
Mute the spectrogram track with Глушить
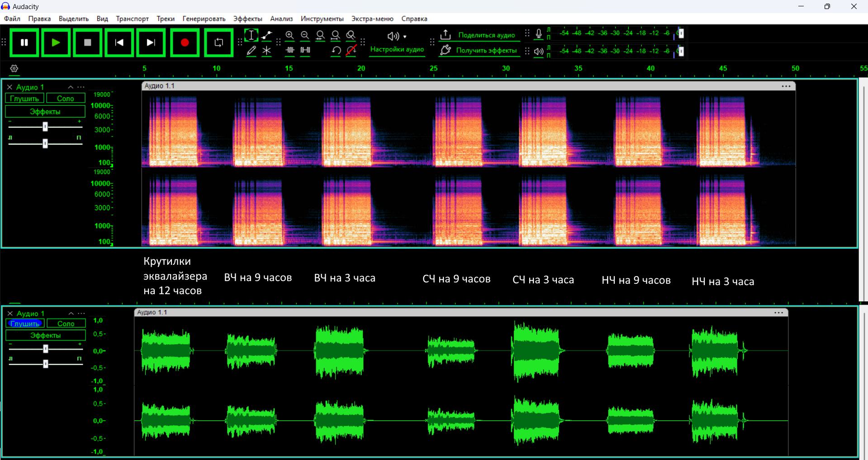(24, 99)
